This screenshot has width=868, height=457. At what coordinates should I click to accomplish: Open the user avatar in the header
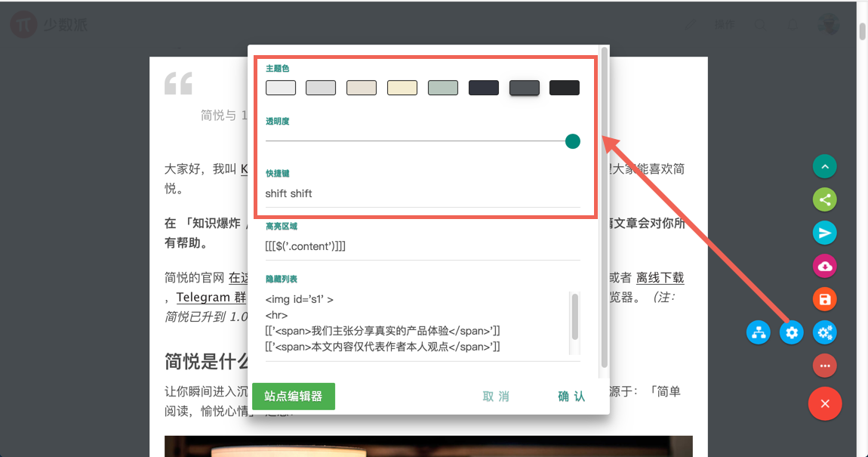829,24
